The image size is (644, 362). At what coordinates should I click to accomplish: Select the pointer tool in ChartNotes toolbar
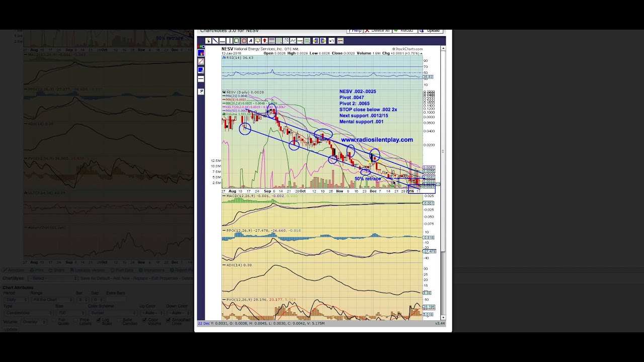pos(208,41)
